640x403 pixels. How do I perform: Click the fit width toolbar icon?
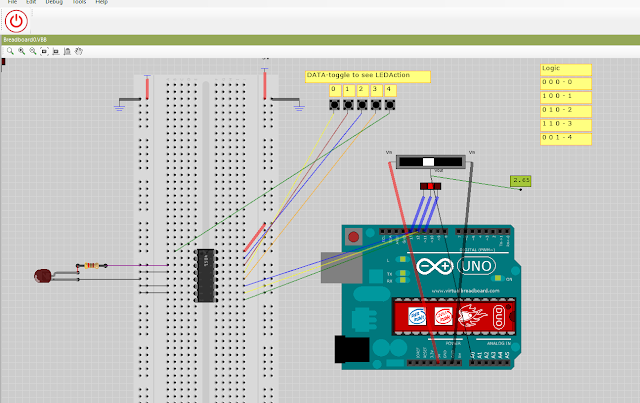click(56, 51)
